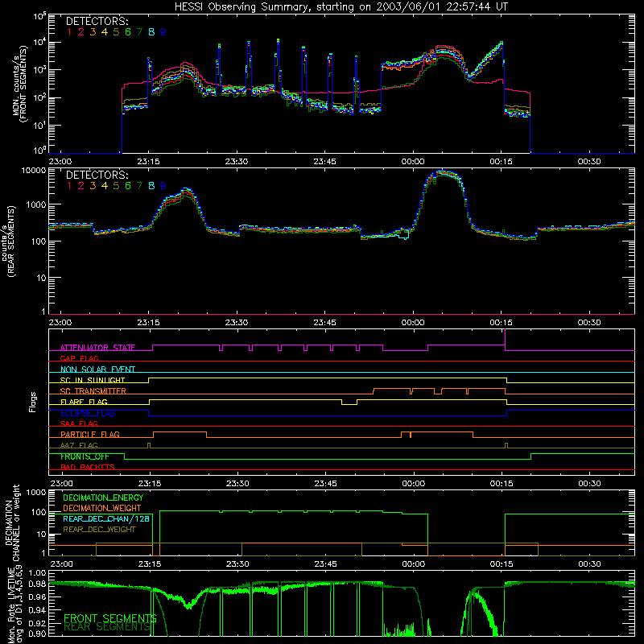The width and height of the screenshot is (644, 644).
Task: Click magenta detector 2 in rear segments legend
Action: (x=81, y=186)
